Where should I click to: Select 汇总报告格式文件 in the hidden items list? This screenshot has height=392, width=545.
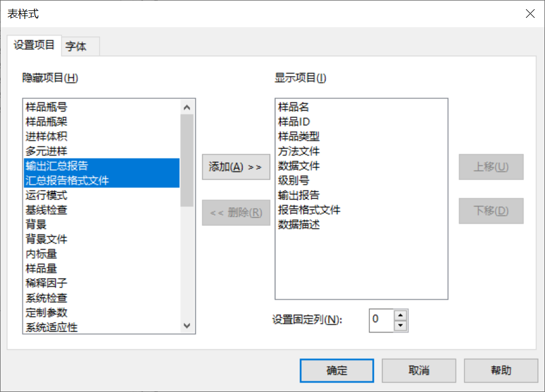[102, 181]
